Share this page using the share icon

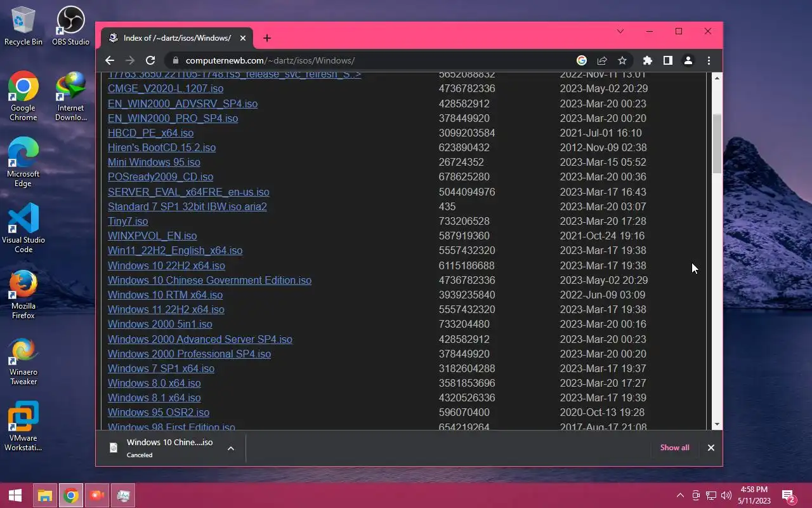[602, 60]
